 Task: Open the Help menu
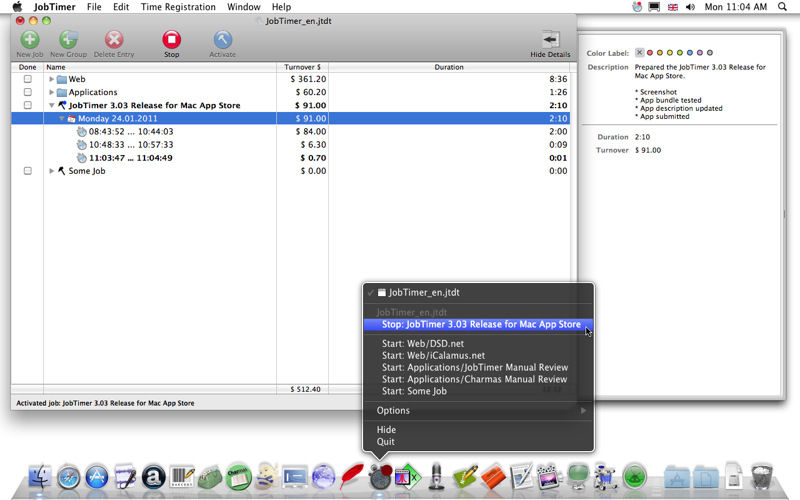(x=281, y=7)
